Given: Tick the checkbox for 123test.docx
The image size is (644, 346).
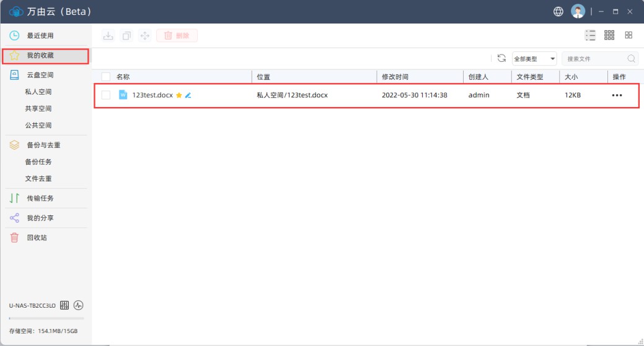Looking at the screenshot, I should (106, 95).
